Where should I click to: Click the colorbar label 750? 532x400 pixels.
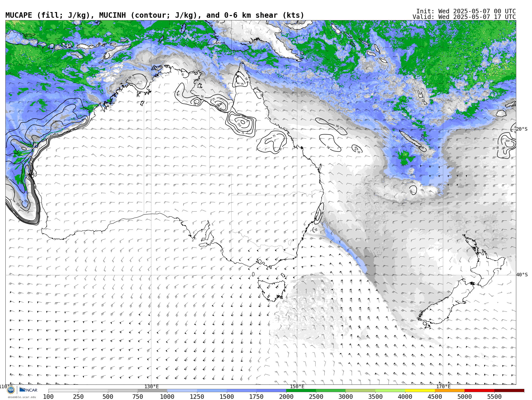coord(138,397)
